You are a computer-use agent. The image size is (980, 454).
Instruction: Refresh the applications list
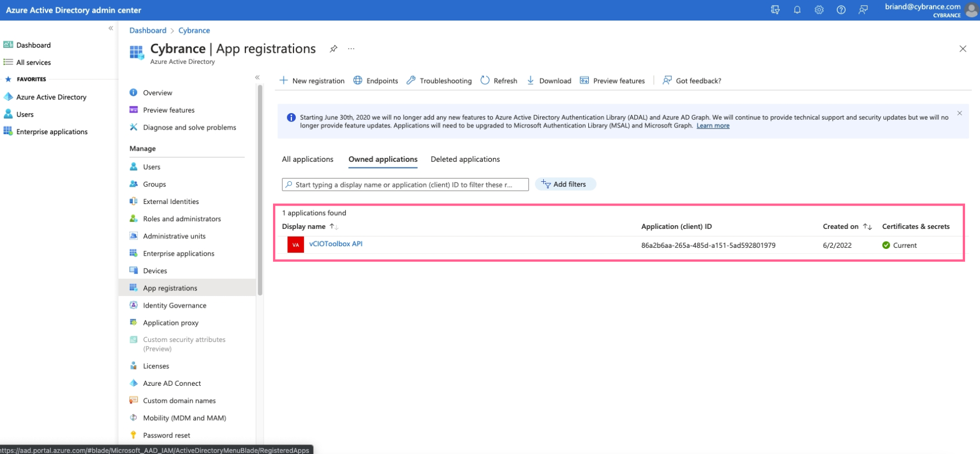click(499, 81)
